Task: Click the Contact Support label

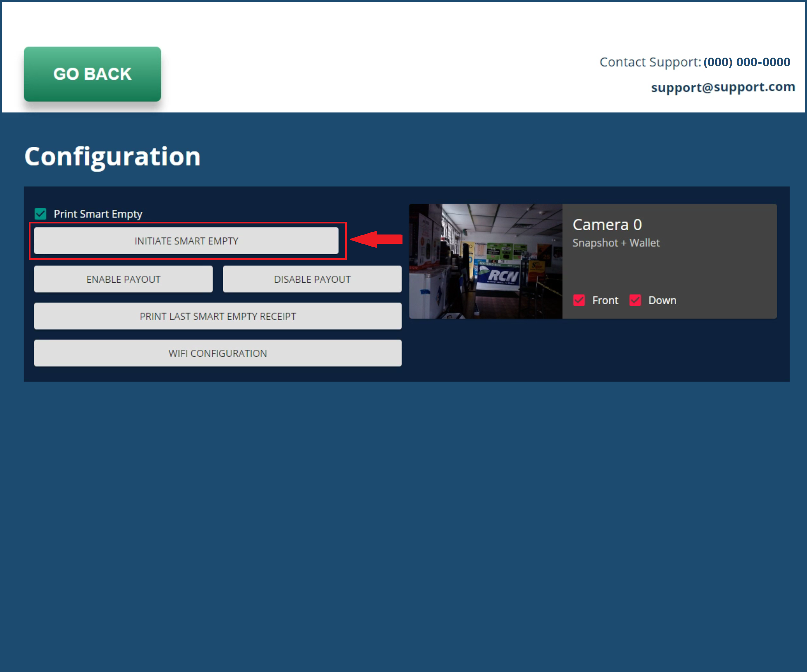Action: (650, 62)
